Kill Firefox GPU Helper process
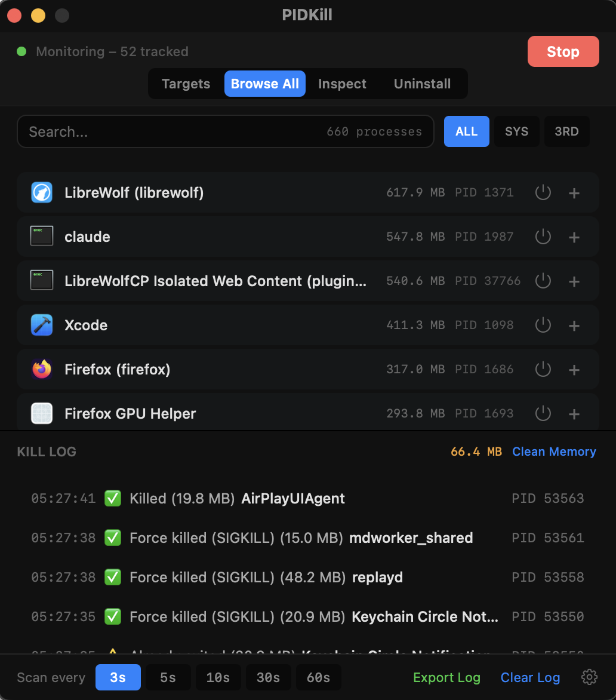Screen dimensions: 616x700 click(x=543, y=413)
